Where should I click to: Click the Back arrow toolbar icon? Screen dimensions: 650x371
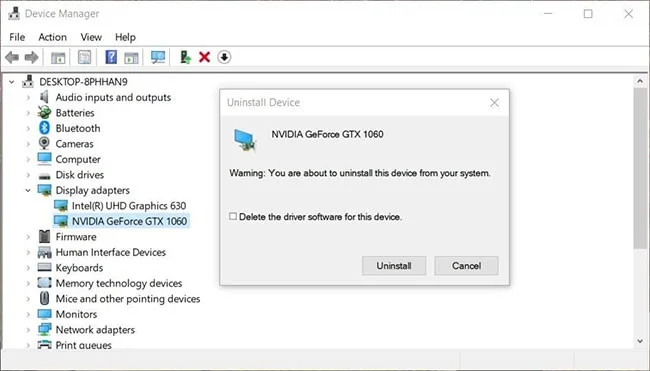[x=12, y=57]
